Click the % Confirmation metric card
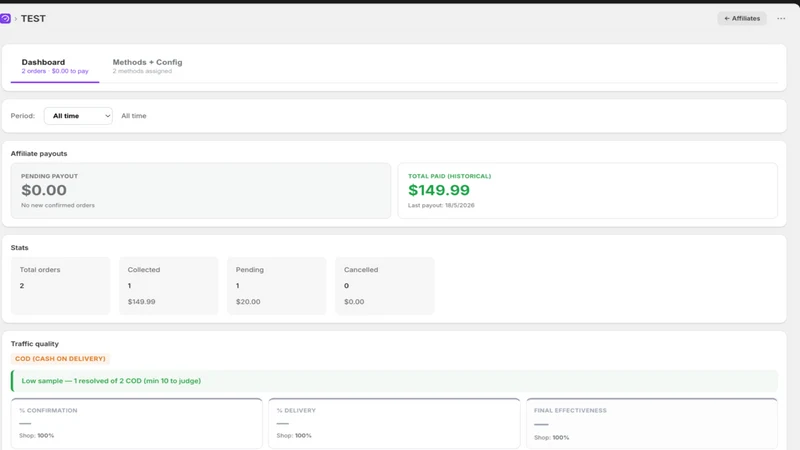The image size is (800, 450). pyautogui.click(x=137, y=423)
